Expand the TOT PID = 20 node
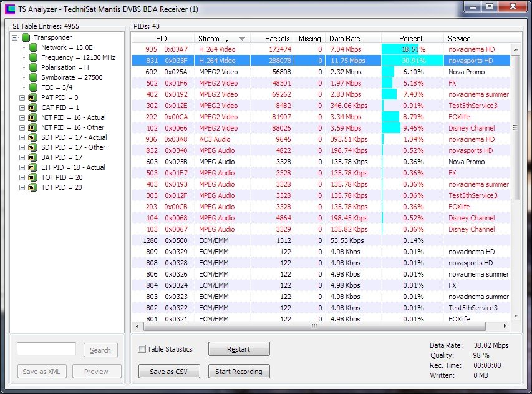532x394 pixels. 22,177
